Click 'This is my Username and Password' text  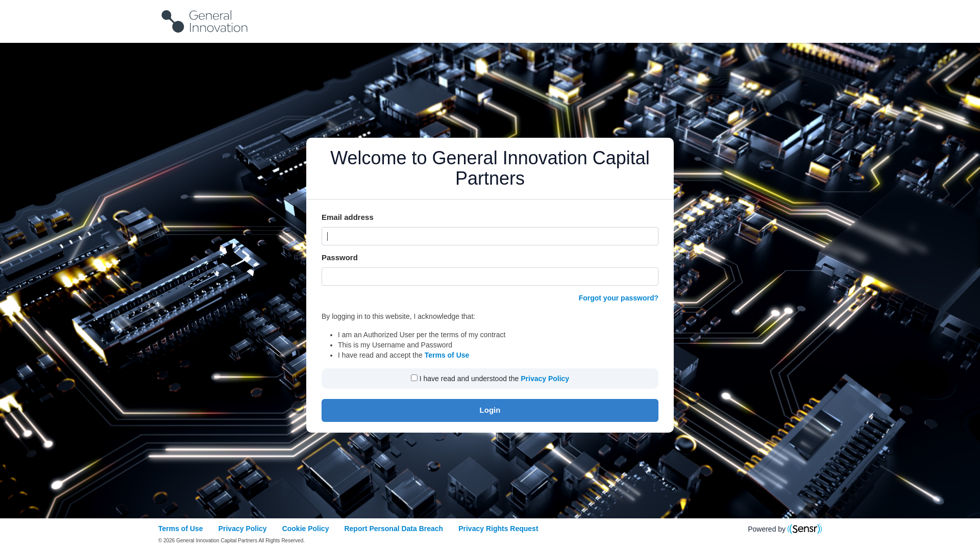[395, 345]
